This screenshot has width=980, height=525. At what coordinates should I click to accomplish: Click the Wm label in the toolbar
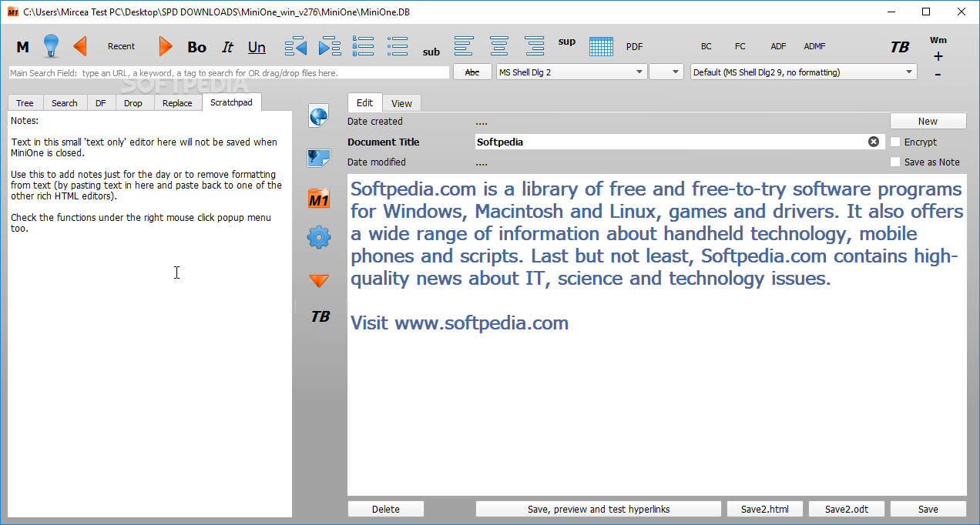(x=938, y=40)
